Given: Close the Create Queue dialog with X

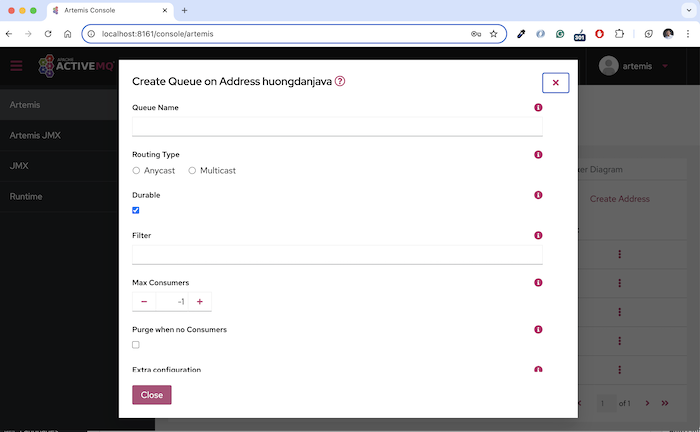Looking at the screenshot, I should (555, 83).
